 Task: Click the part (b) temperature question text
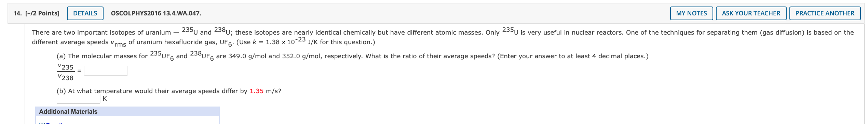pos(169,91)
